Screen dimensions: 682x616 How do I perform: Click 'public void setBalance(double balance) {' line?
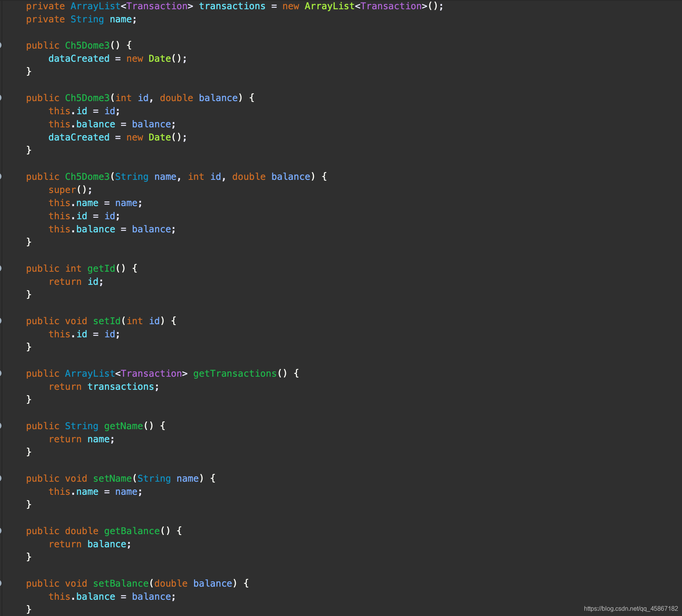(x=138, y=584)
